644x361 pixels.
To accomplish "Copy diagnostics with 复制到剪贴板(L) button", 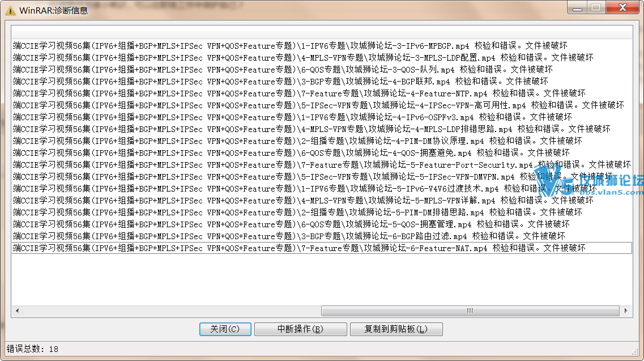I will 396,329.
